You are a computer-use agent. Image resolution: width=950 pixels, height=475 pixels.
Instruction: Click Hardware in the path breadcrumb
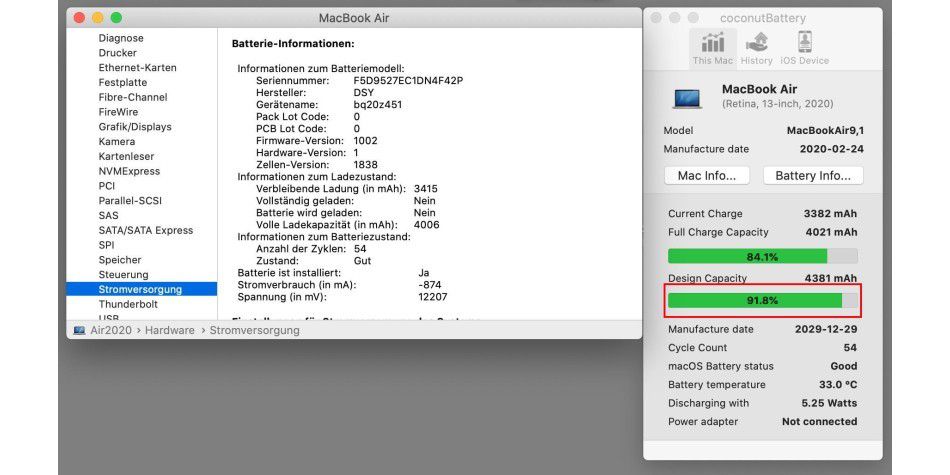[x=169, y=330]
